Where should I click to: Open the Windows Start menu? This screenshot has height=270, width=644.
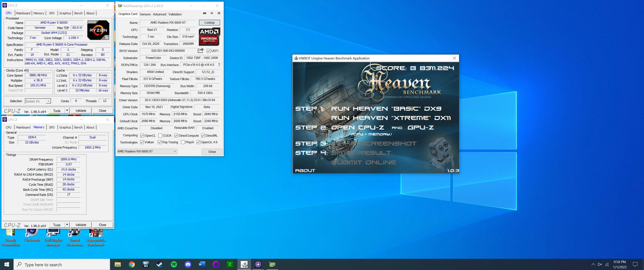pos(7,264)
